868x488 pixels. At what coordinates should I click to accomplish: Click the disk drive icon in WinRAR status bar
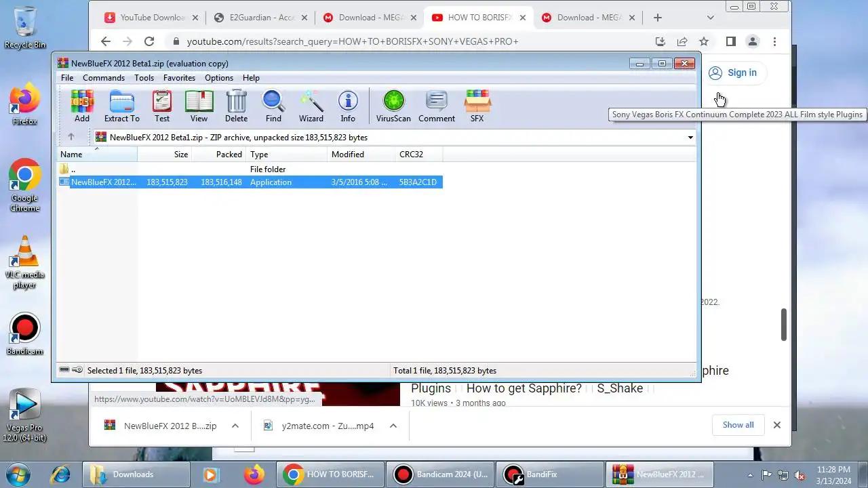(x=64, y=370)
